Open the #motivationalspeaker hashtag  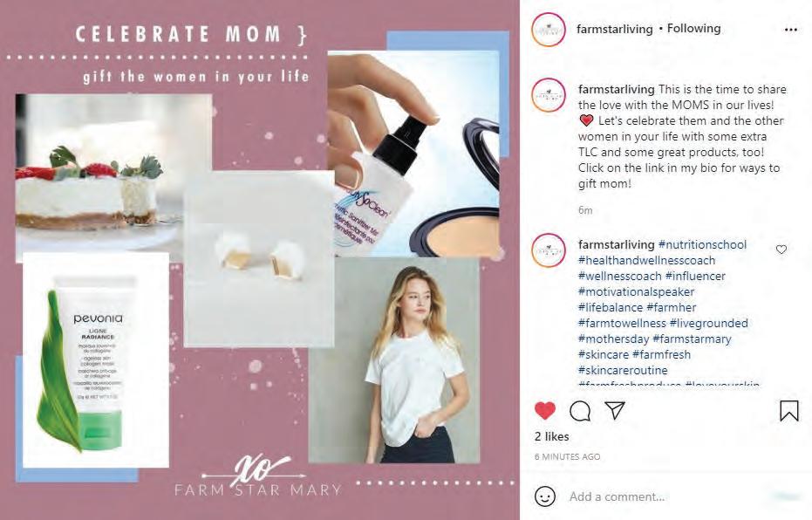tap(636, 291)
